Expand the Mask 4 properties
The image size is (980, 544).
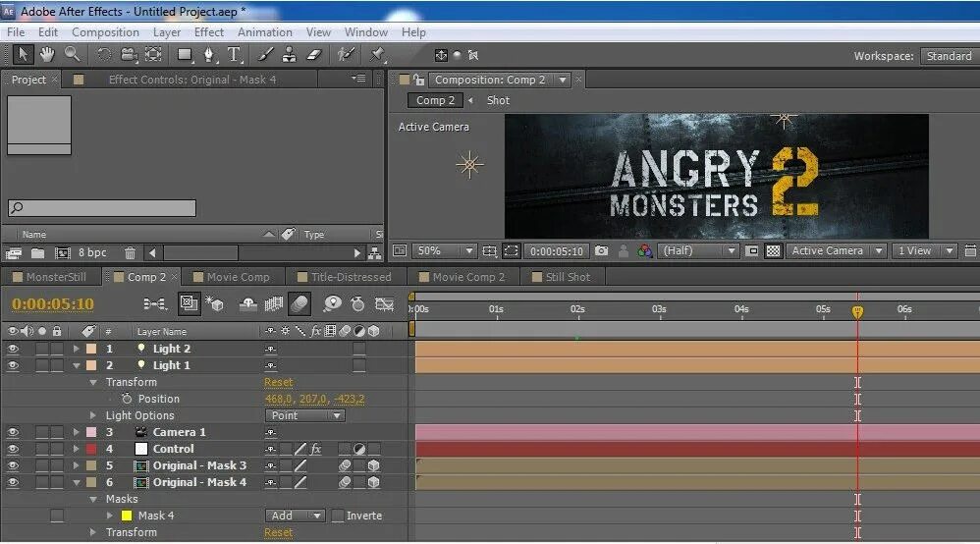pos(109,516)
